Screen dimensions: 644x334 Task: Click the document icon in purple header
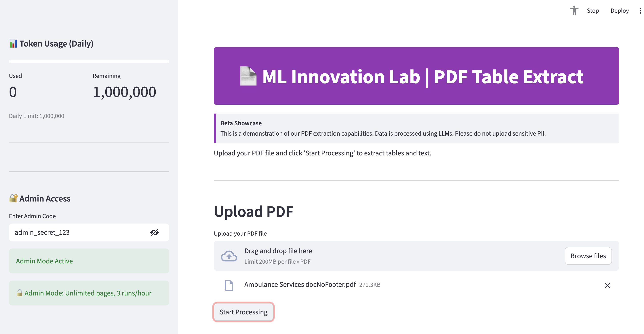click(x=248, y=76)
